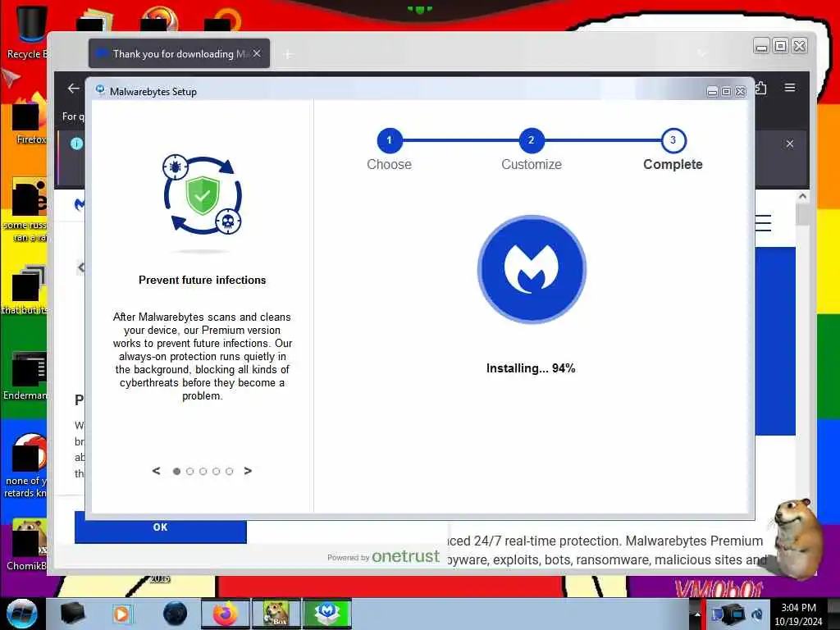Open the Enderman desktop icon
This screenshot has width=840, height=630.
pyautogui.click(x=25, y=376)
